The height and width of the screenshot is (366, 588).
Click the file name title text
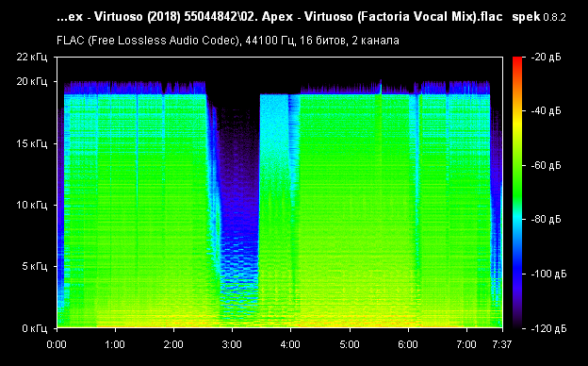tap(279, 17)
